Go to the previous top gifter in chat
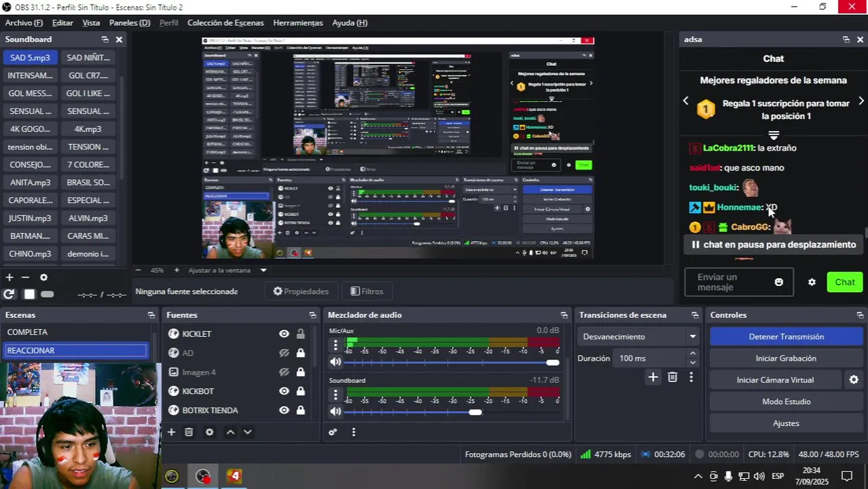This screenshot has height=489, width=868. (685, 101)
